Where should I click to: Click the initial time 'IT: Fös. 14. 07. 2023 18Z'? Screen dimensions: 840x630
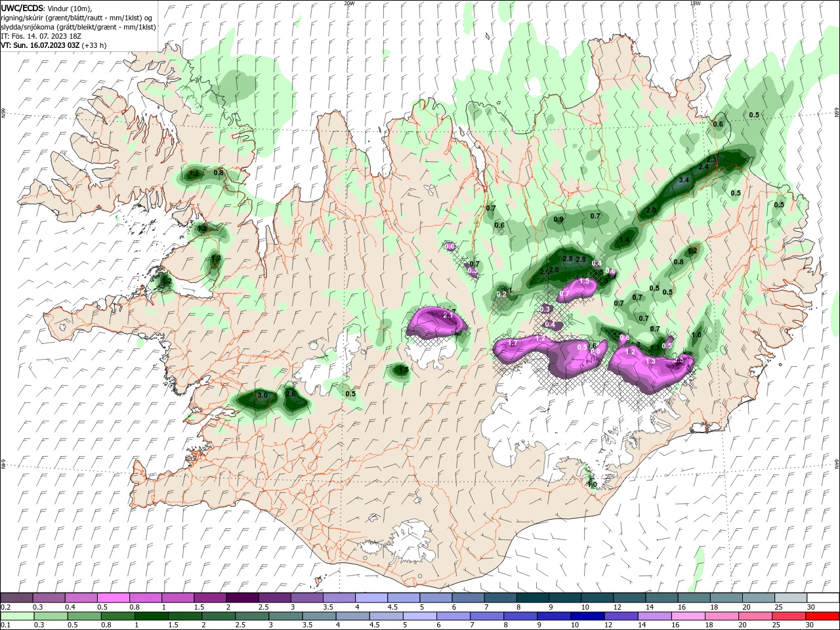click(x=40, y=36)
